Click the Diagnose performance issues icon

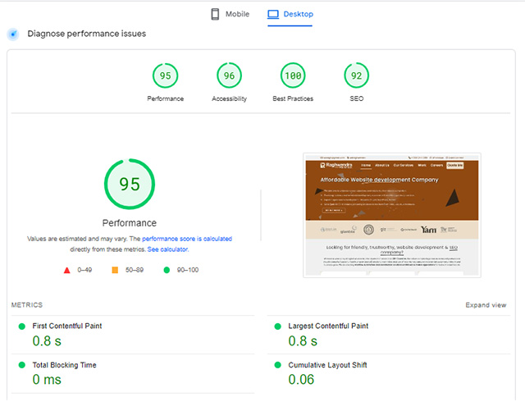(13, 34)
